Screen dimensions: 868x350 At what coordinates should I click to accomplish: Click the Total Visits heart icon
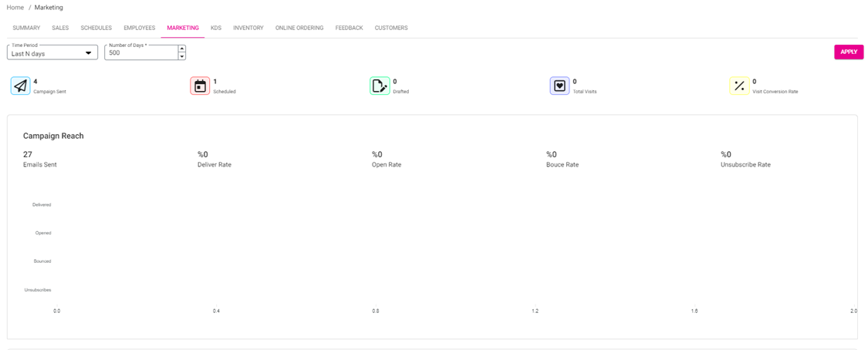point(559,86)
